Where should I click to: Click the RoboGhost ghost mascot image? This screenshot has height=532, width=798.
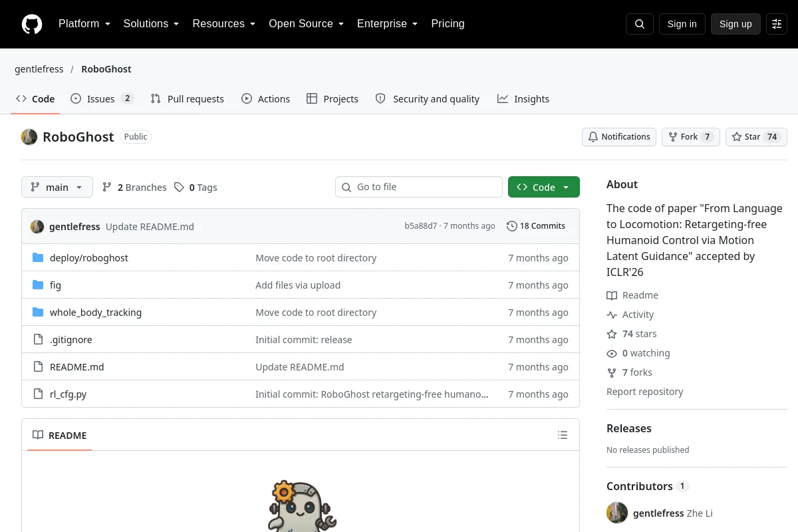[303, 506]
